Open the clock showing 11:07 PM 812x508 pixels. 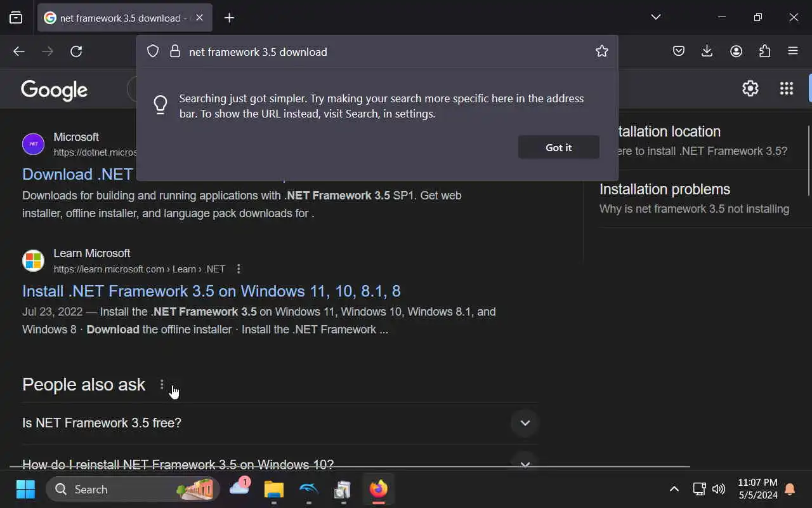click(757, 489)
